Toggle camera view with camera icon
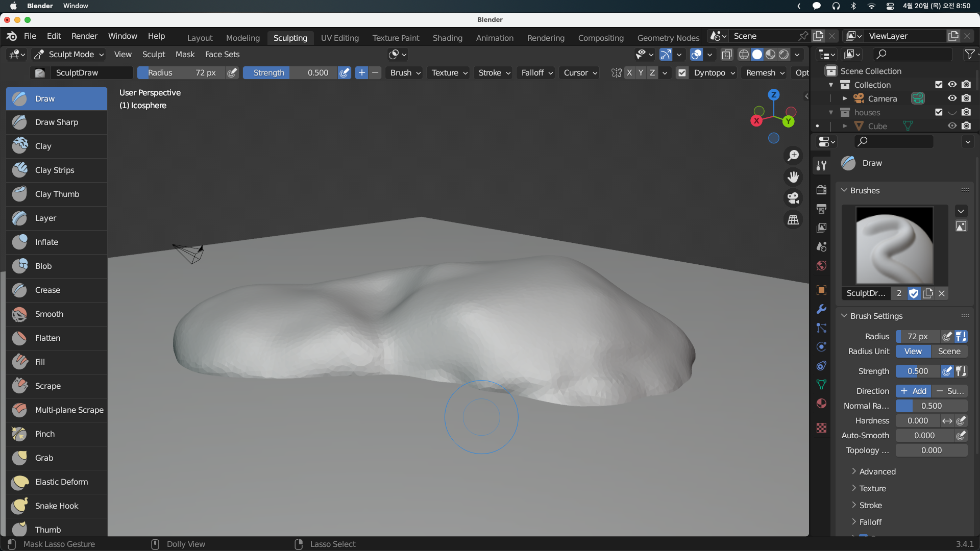 coord(793,198)
